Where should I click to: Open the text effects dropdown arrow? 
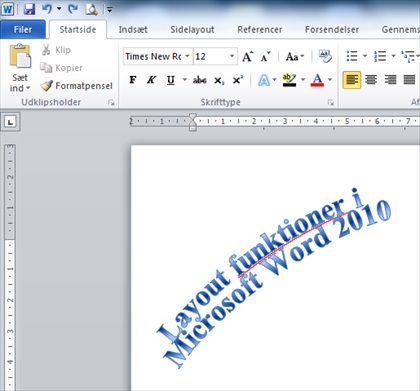(x=275, y=80)
